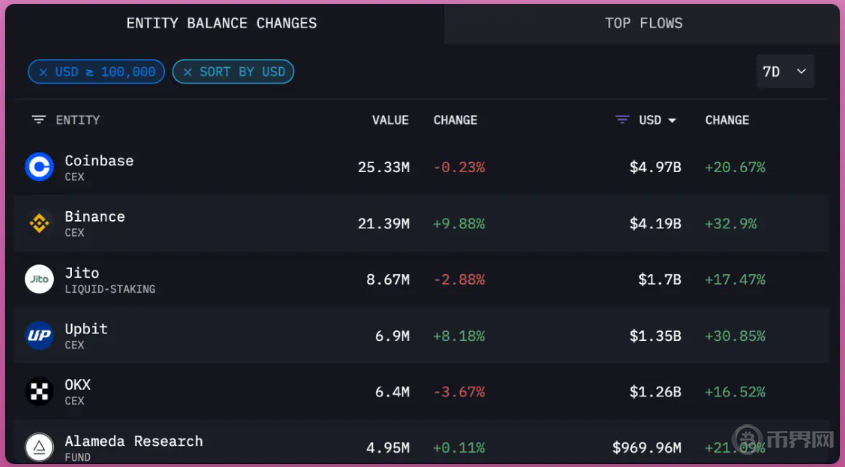Open the Entity column filter icon
This screenshot has width=845, height=467.
39,120
